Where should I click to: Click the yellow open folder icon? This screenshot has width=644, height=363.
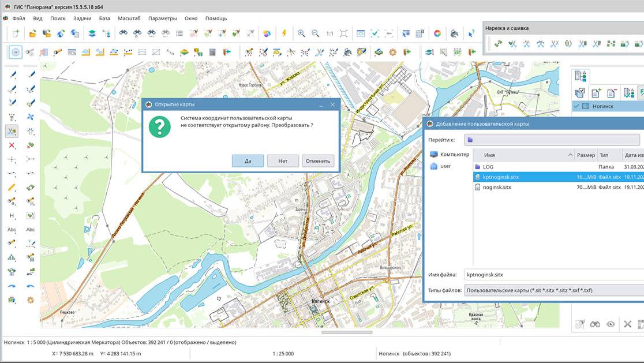[x=32, y=33]
